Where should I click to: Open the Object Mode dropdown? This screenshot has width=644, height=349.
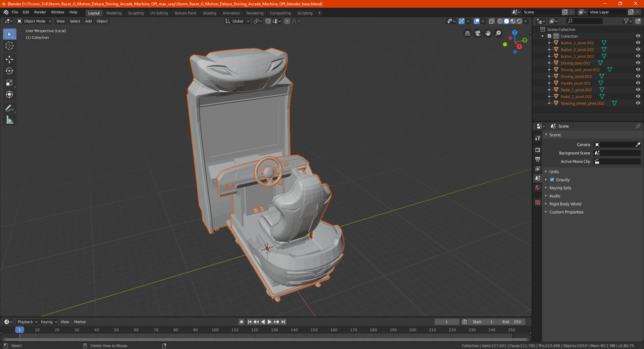pyautogui.click(x=34, y=21)
